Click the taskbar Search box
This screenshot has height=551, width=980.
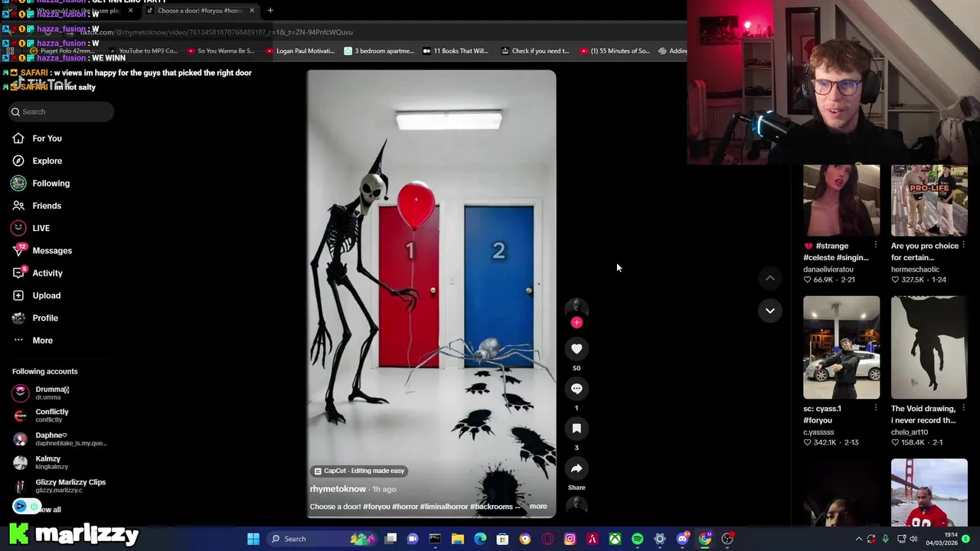coord(322,539)
